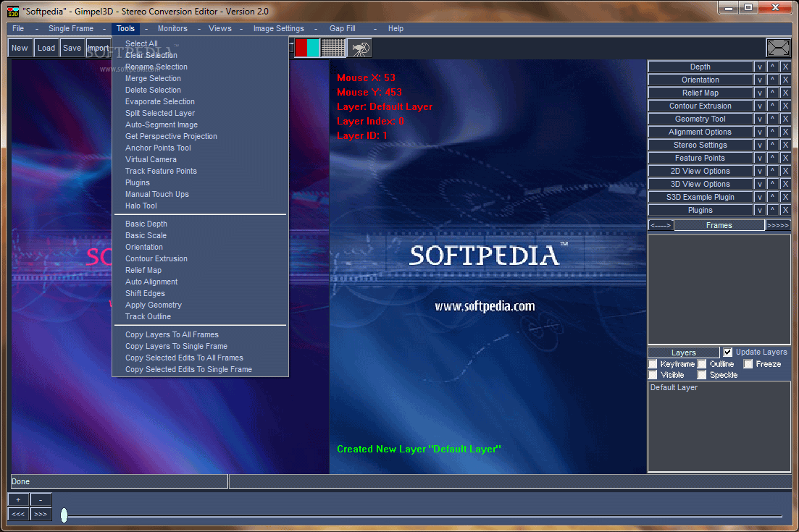Close the Orientation panel with its X
Image resolution: width=799 pixels, height=532 pixels.
coord(785,80)
